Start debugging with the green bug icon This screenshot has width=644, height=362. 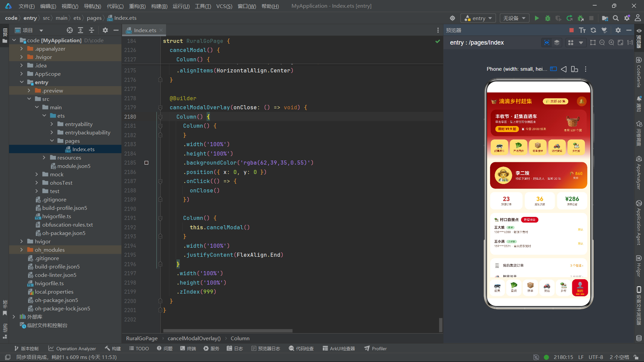(548, 18)
